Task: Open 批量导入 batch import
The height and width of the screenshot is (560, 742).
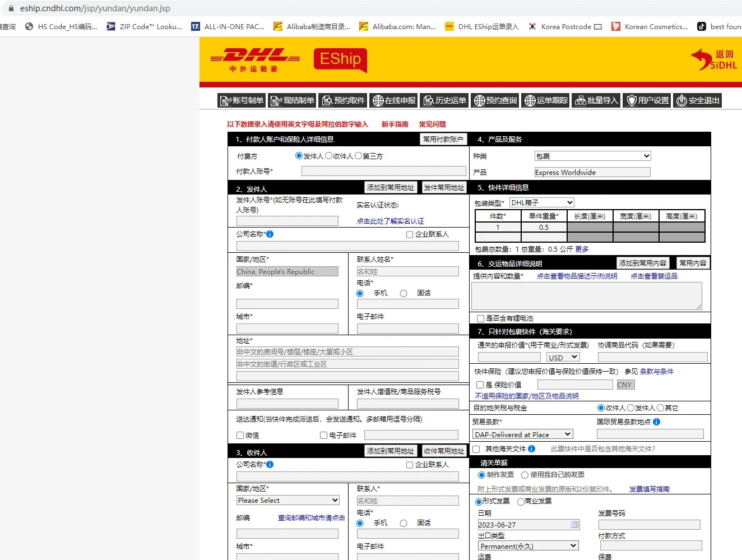Action: point(596,100)
